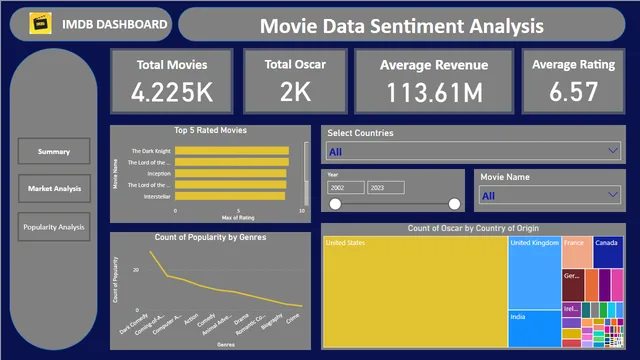Select The Dark Knight bar
The image size is (640, 360).
[x=232, y=151]
